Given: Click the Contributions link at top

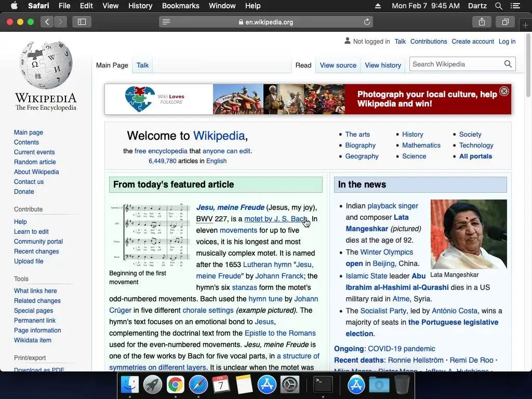Looking at the screenshot, I should click(x=429, y=42).
